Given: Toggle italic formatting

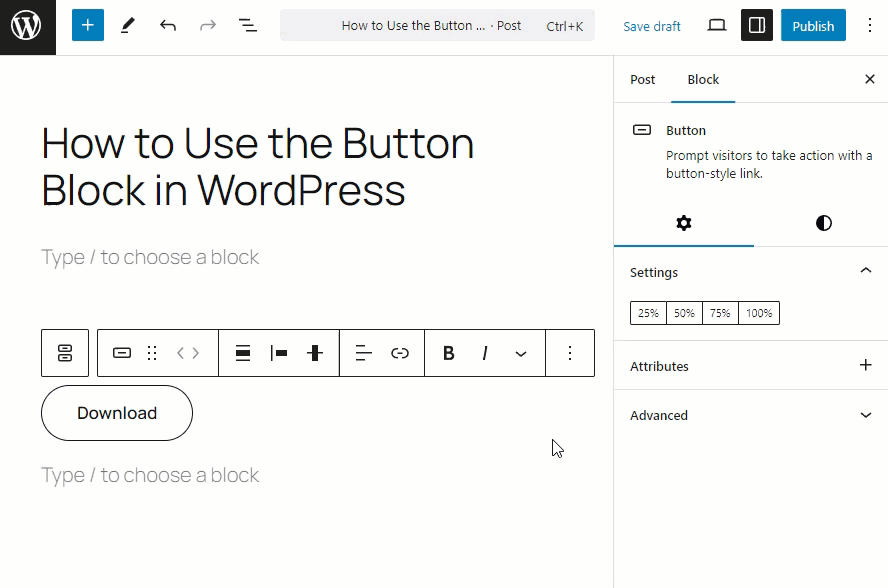Looking at the screenshot, I should [485, 353].
